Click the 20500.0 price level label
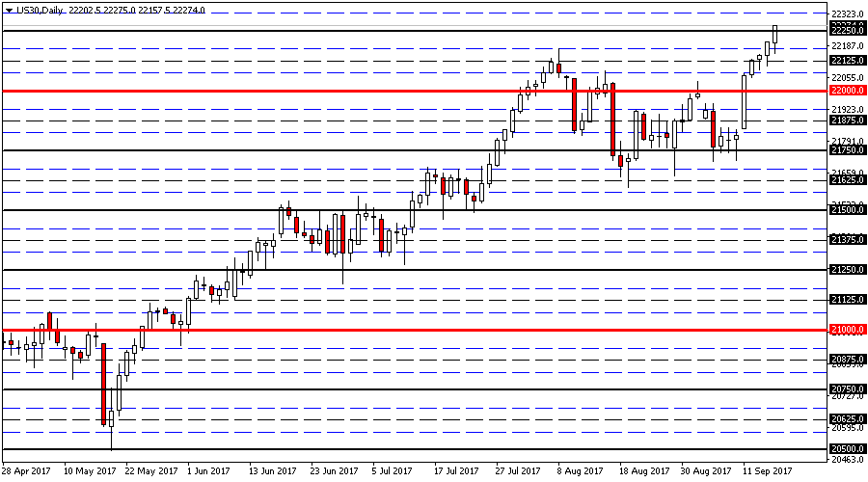 pos(846,449)
